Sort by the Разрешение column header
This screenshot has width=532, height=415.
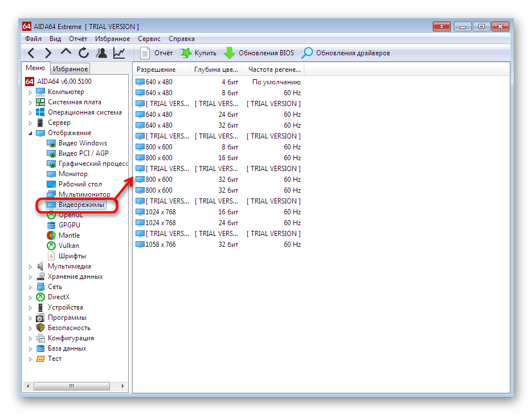coord(161,70)
